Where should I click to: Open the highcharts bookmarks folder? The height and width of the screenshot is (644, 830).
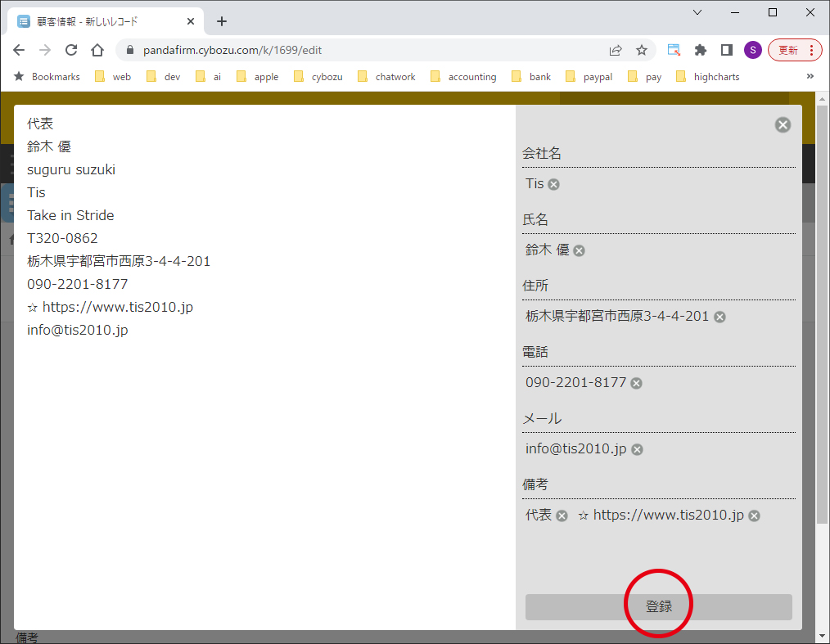coord(708,77)
